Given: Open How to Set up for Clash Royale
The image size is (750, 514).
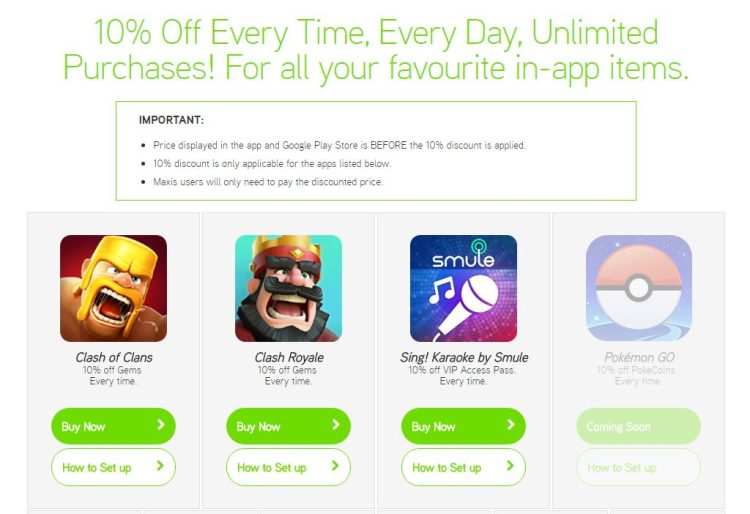Looking at the screenshot, I should click(x=288, y=467).
